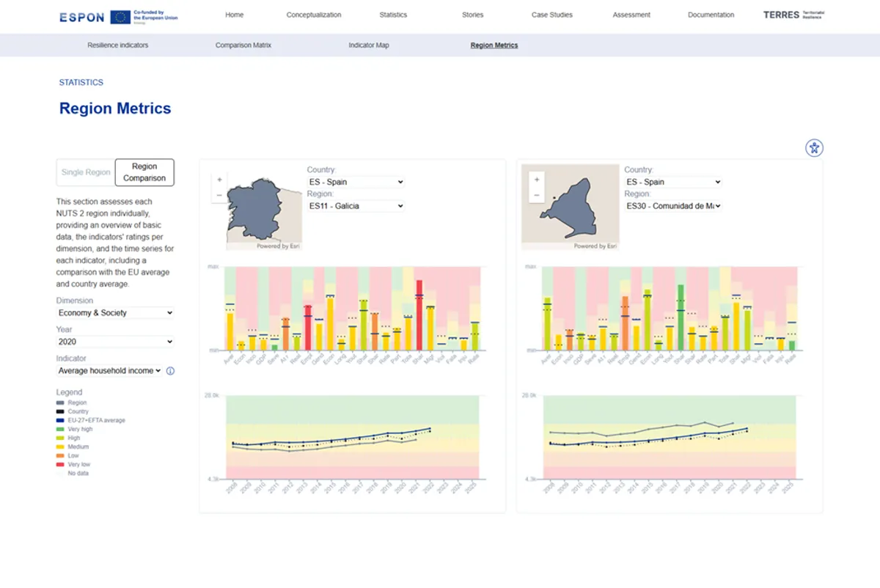Go to Case Studies page

551,15
